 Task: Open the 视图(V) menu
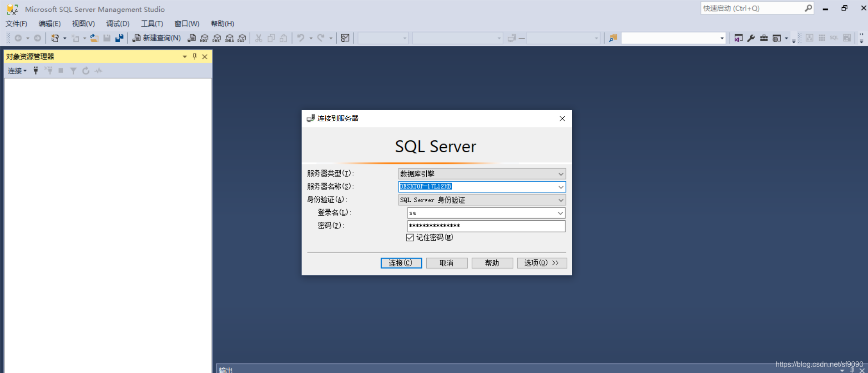(x=83, y=24)
